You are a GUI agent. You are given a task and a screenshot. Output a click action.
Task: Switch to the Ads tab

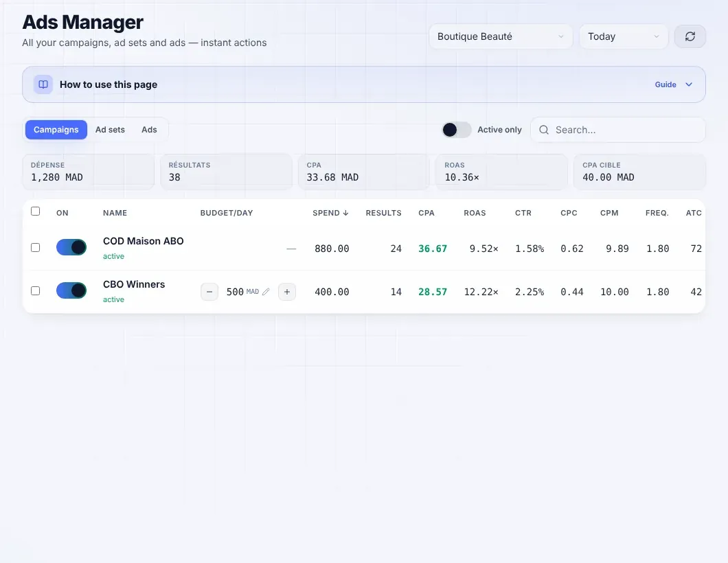click(x=149, y=130)
